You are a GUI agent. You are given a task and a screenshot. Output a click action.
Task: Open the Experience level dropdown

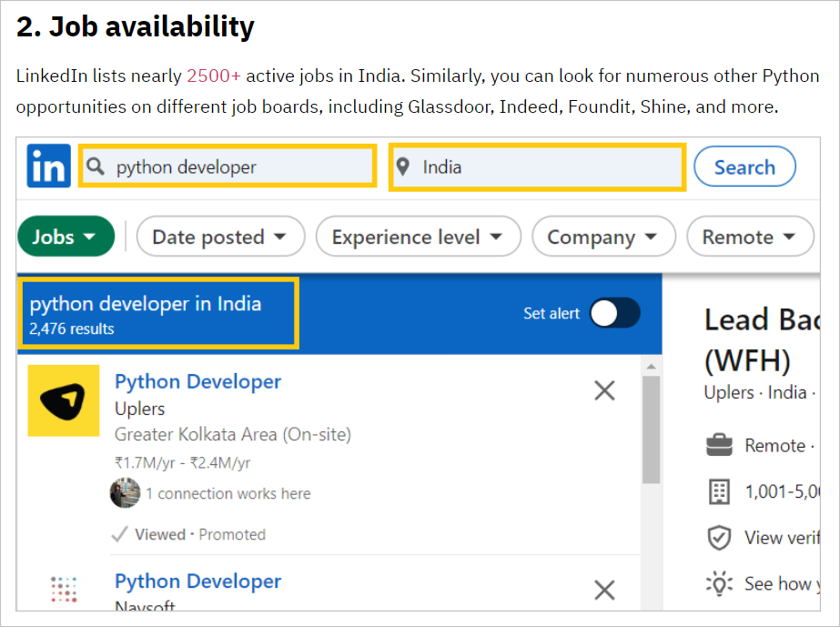click(x=419, y=237)
